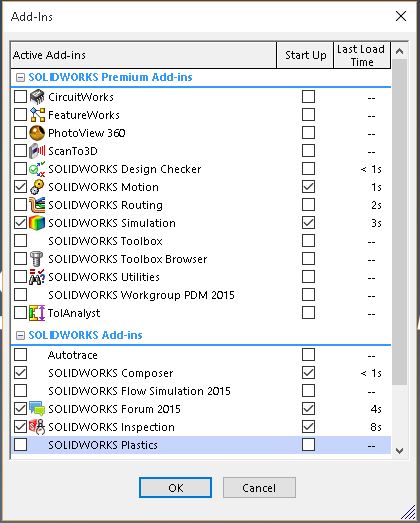Screen dimensions: 420x523
Task: Uncheck SOLIDWORKS Composer active checkbox
Action: point(21,373)
